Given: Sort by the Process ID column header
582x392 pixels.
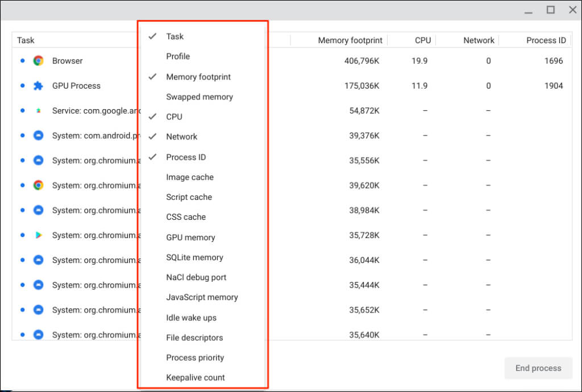Looking at the screenshot, I should tap(546, 40).
